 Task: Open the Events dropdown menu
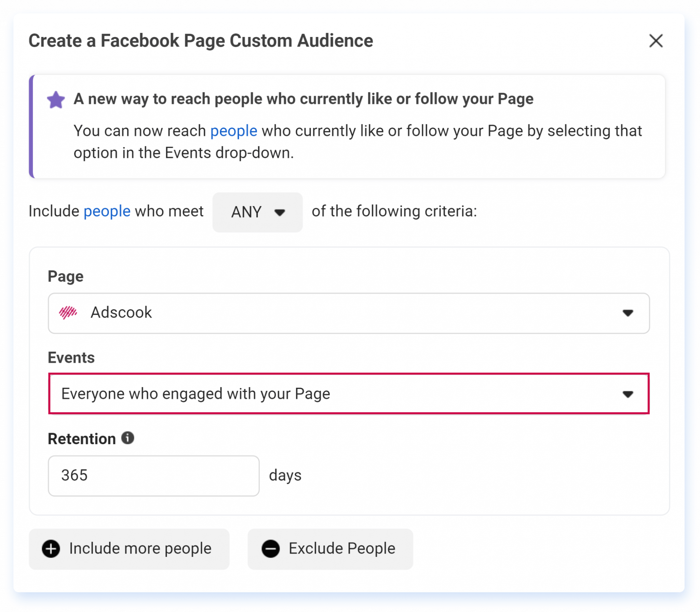point(349,394)
